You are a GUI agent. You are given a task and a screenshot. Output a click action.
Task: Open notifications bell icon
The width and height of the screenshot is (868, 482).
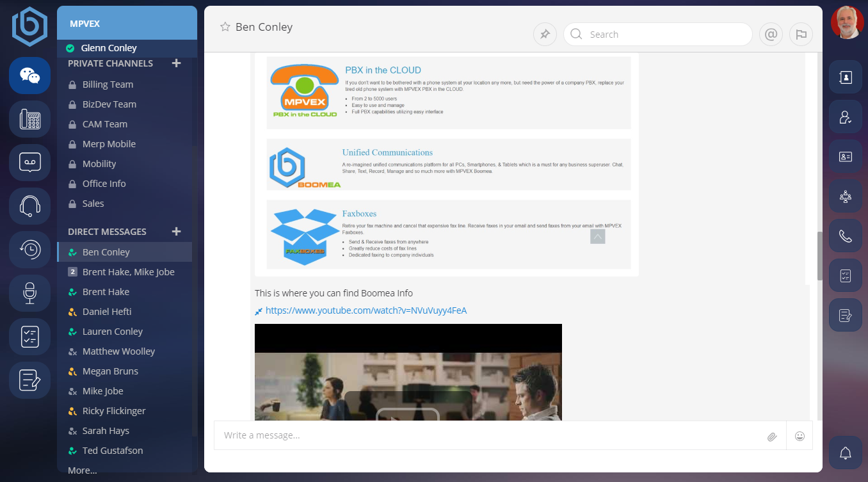846,453
